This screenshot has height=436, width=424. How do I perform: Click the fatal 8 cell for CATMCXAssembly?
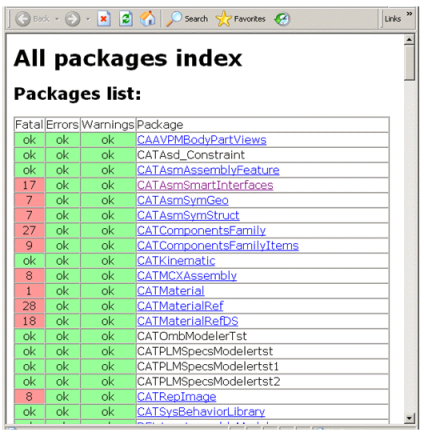point(29,276)
